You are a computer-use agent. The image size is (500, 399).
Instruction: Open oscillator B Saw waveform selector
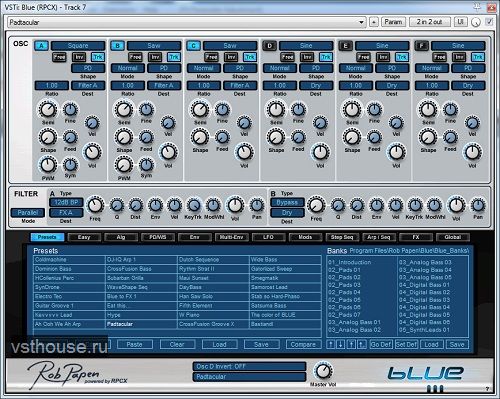(154, 46)
